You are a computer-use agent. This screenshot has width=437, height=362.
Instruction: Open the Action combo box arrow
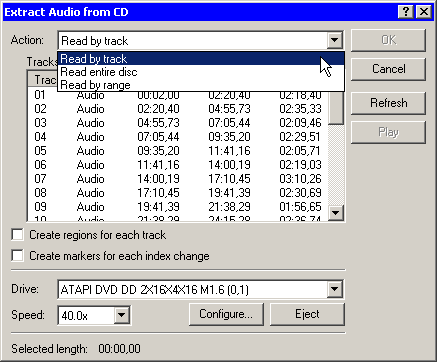(334, 41)
